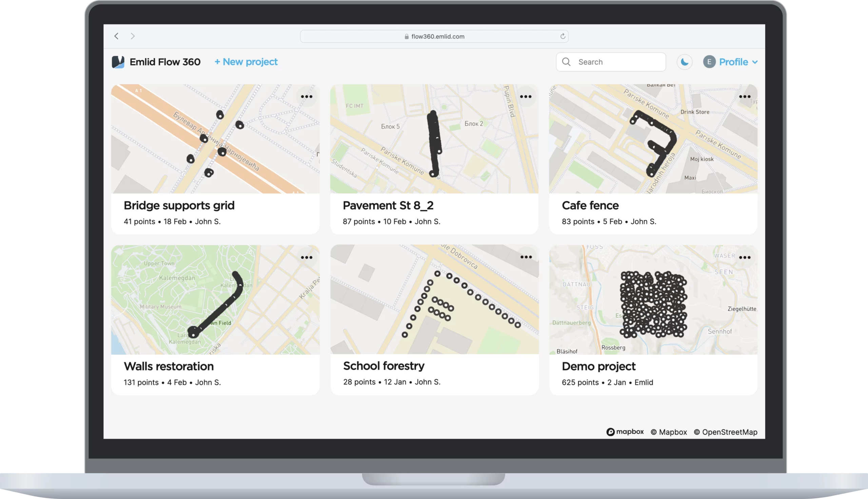This screenshot has height=499, width=868.
Task: Reload the page via refresh icon
Action: [x=563, y=36]
